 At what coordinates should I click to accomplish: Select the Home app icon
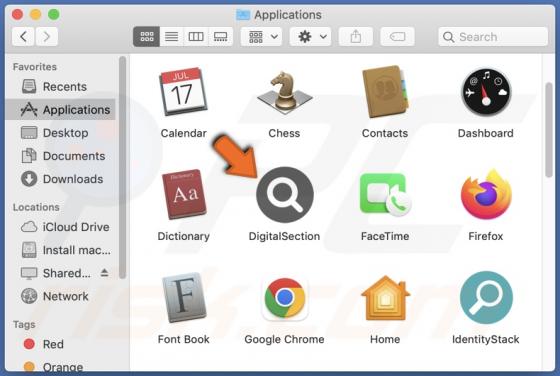point(385,298)
